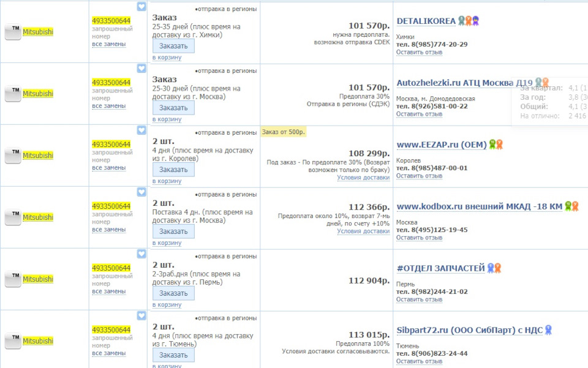Click 'Оставить отзыв' under DETALIKOREA
The width and height of the screenshot is (588, 368).
pos(419,52)
